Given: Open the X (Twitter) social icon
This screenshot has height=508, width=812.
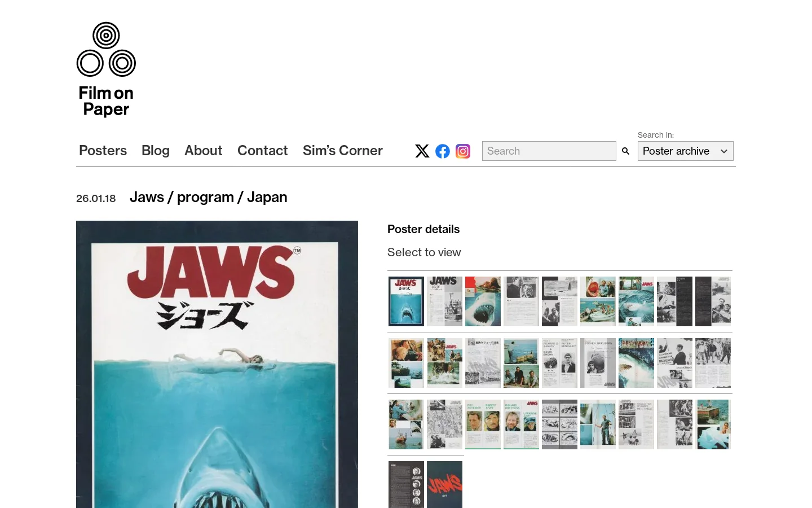Looking at the screenshot, I should (422, 151).
